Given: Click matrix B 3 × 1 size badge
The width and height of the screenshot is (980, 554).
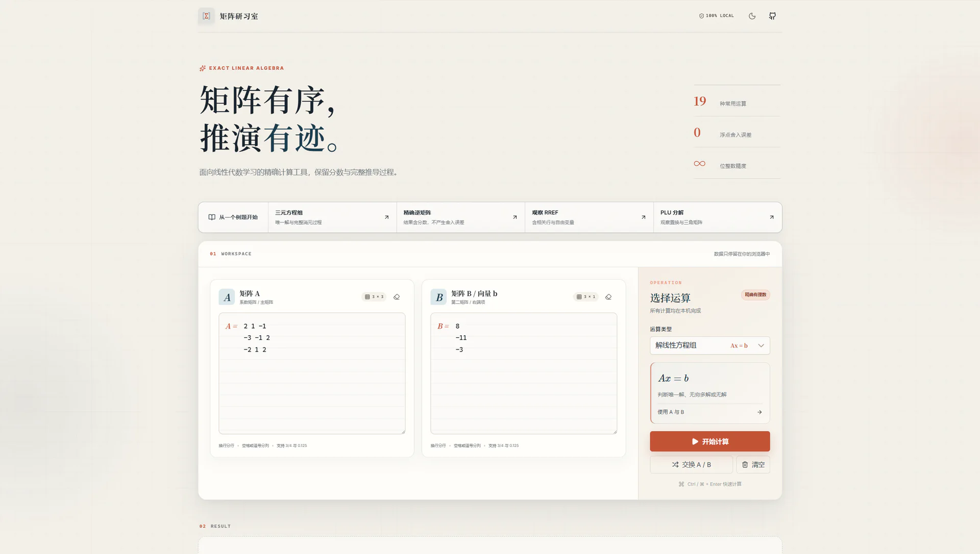Looking at the screenshot, I should (586, 297).
